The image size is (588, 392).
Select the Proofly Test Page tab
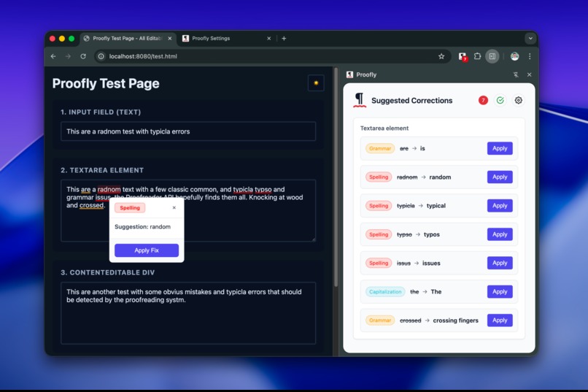[128, 38]
